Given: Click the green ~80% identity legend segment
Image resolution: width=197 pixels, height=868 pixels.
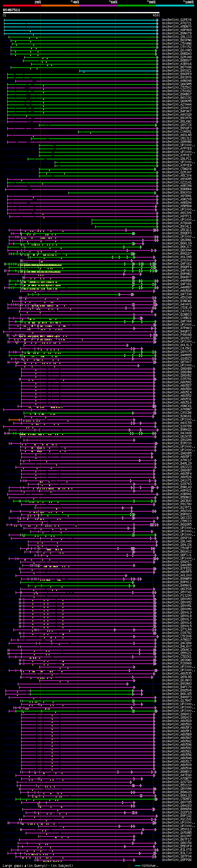Looking at the screenshot, I should (137, 6).
